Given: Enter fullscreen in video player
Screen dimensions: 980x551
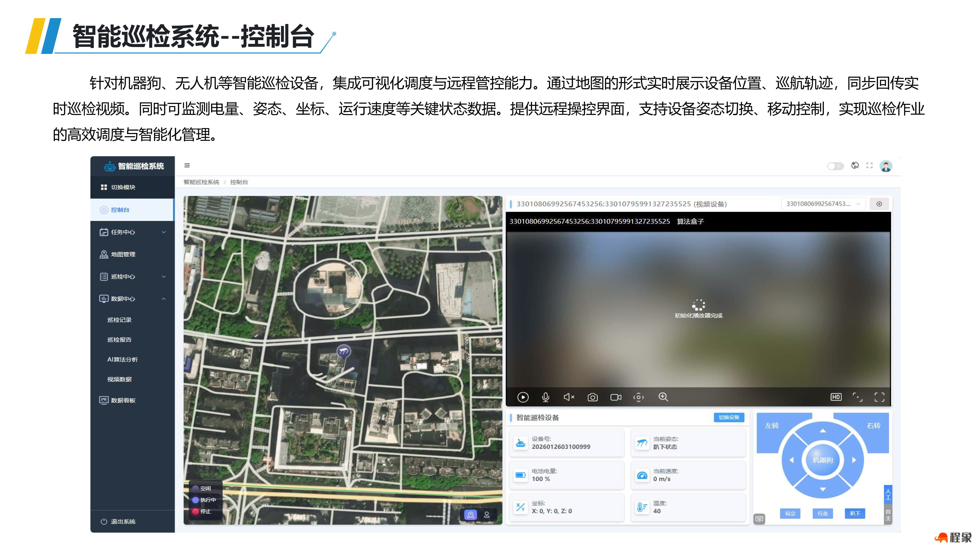Looking at the screenshot, I should [x=879, y=397].
